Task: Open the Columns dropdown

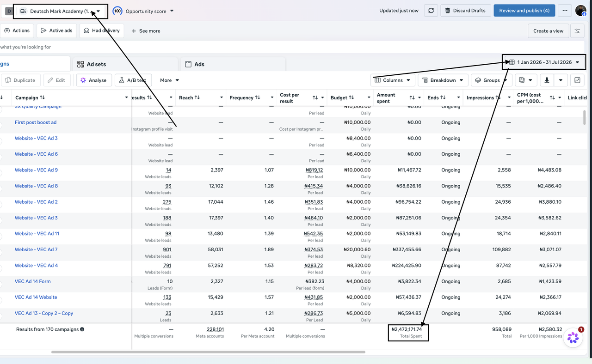Action: coord(393,80)
